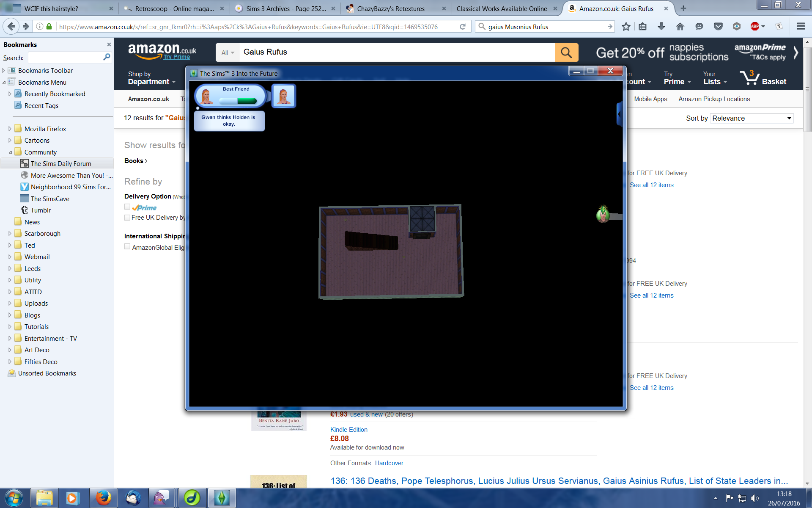This screenshot has height=508, width=812.
Task: Click Amazon Pickup Locations link
Action: (x=714, y=99)
